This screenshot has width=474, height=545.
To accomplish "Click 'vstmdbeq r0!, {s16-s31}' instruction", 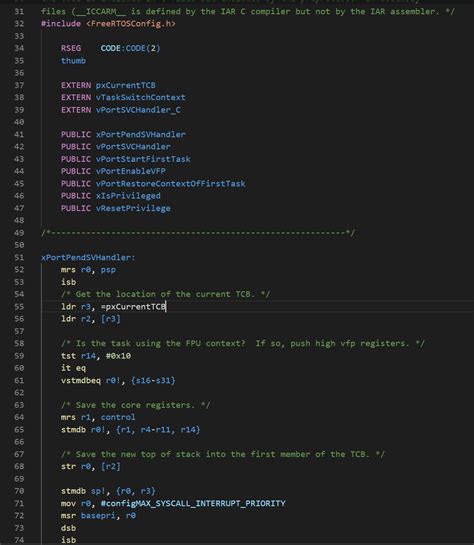I will click(x=118, y=381).
